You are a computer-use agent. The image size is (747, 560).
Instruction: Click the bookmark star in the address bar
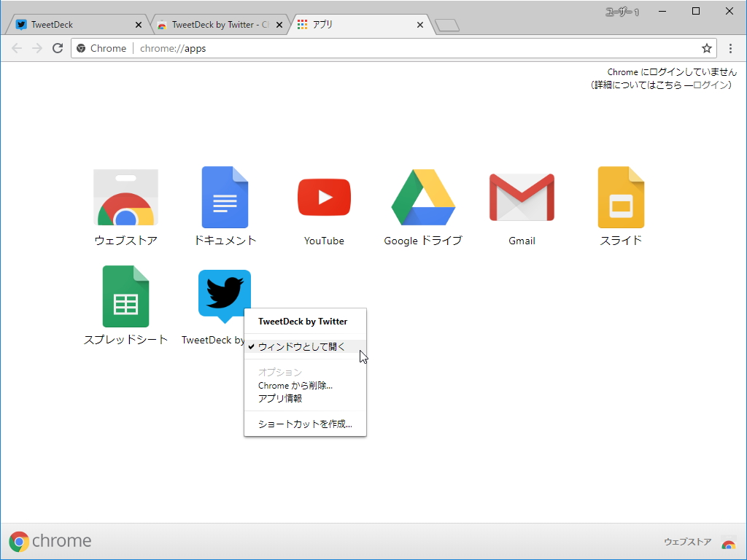(x=706, y=48)
